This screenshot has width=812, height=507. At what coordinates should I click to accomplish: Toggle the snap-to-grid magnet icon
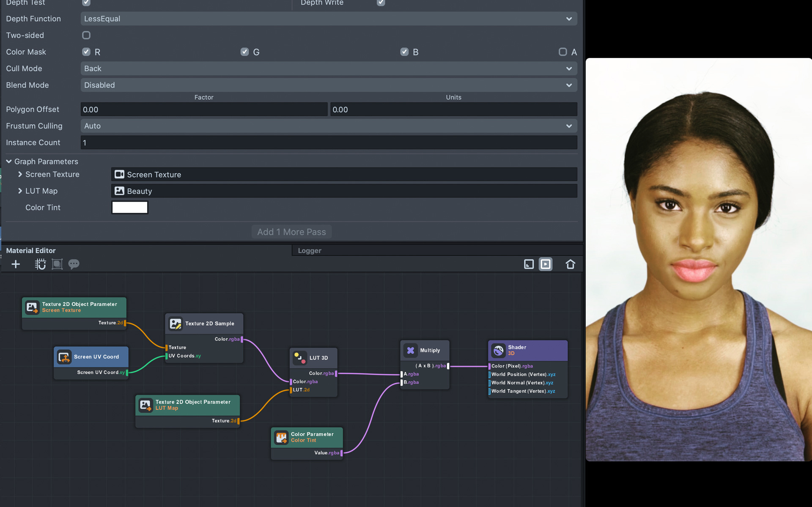point(40,264)
